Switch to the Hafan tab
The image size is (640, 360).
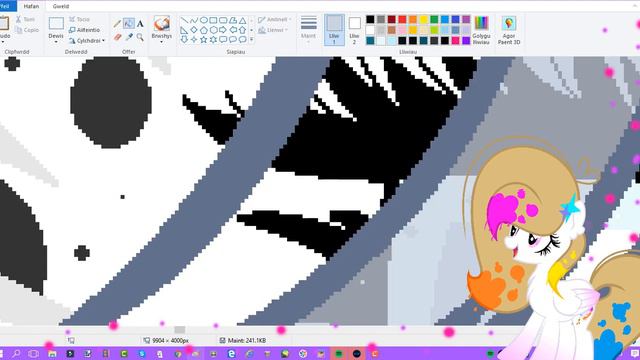pyautogui.click(x=31, y=6)
